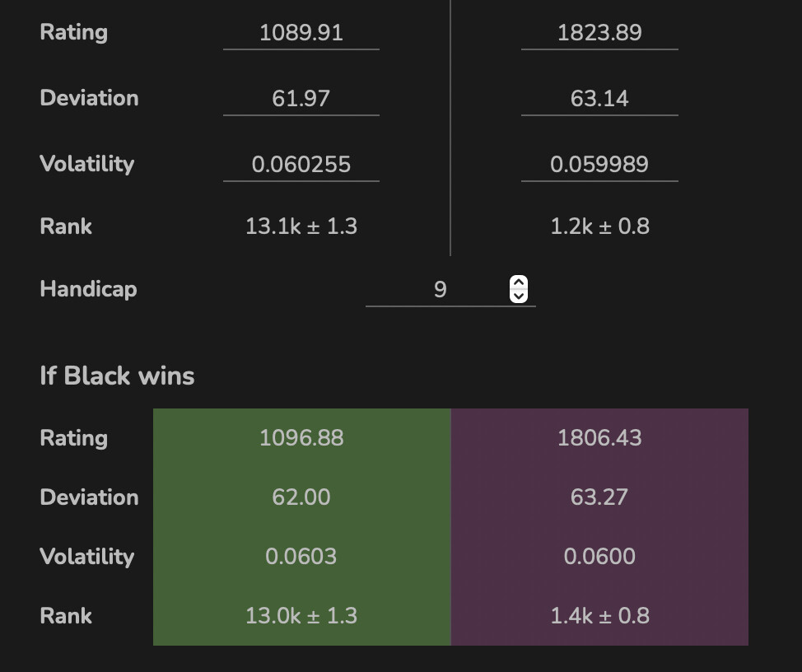
Task: Click the rating field showing 1823.89
Action: [x=599, y=33]
